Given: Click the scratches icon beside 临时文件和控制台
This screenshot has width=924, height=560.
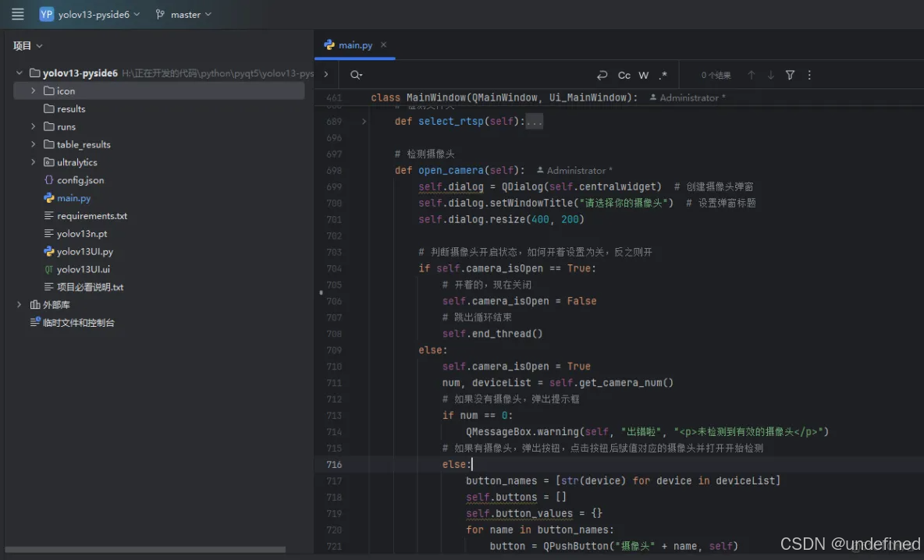Looking at the screenshot, I should tap(35, 322).
